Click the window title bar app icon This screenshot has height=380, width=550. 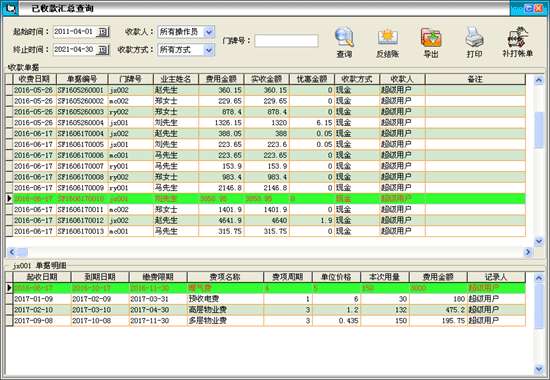(x=11, y=8)
